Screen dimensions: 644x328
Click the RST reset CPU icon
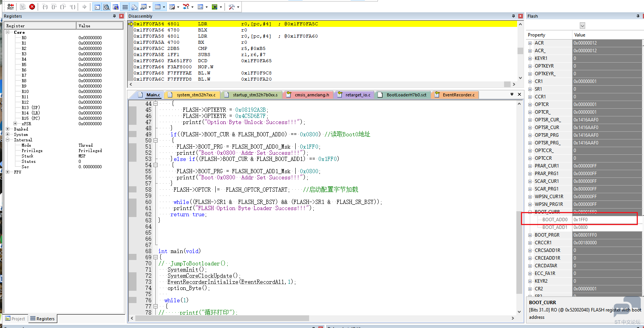[x=10, y=7]
